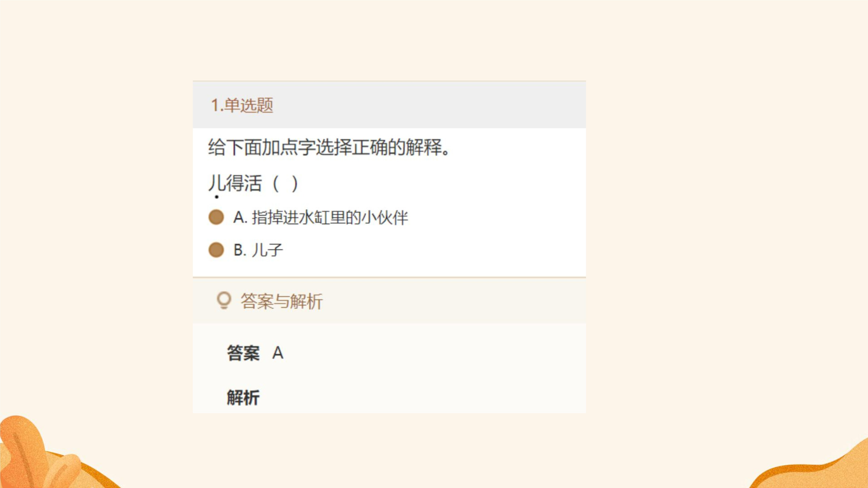This screenshot has height=488, width=868.
Task: Click the 1.单选题 question header
Action: click(389, 105)
